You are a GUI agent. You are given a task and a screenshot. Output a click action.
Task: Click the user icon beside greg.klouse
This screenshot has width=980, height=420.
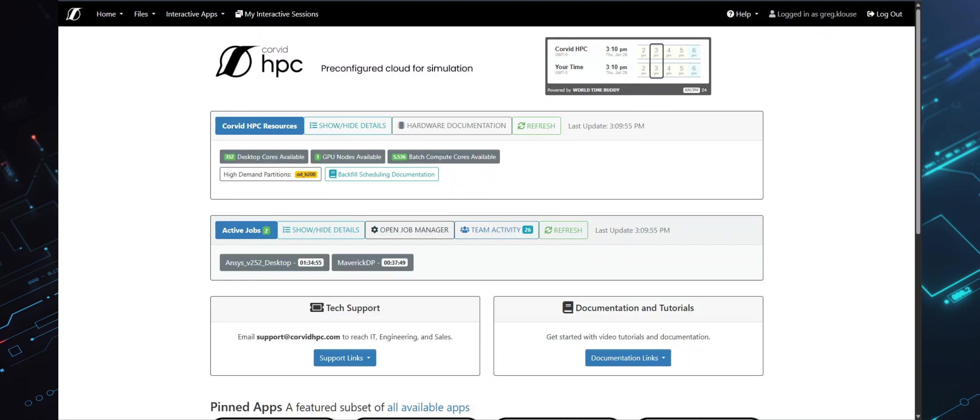point(772,14)
